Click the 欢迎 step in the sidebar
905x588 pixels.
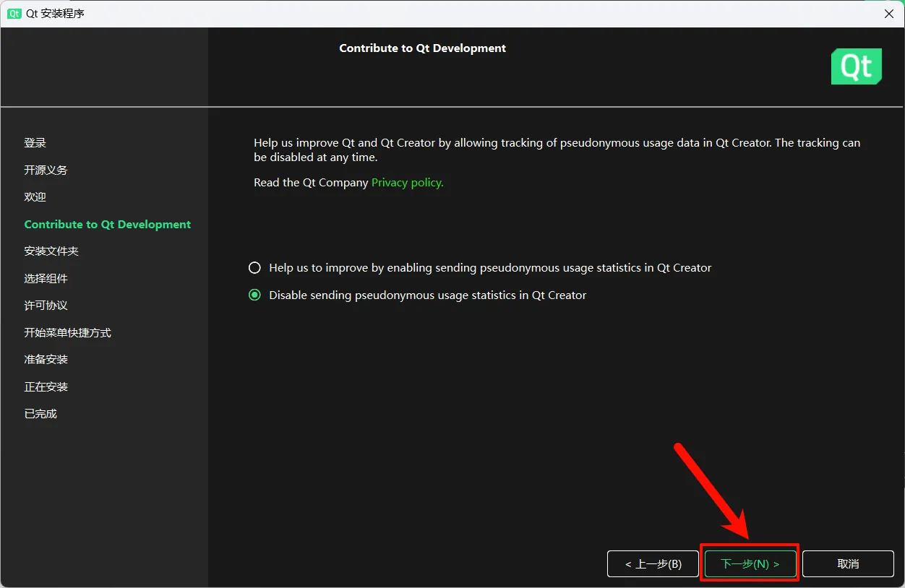point(35,197)
